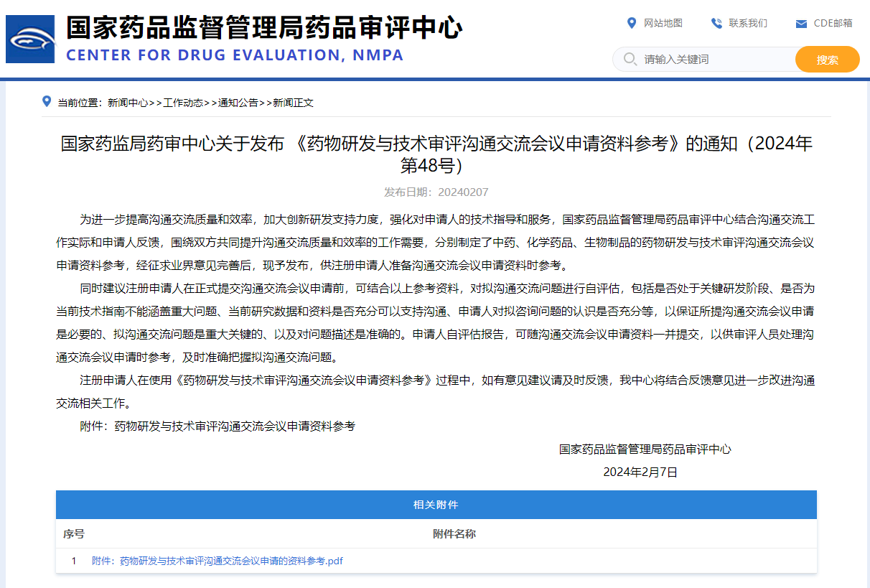Click the CDE fish logo icon
This screenshot has width=870, height=588.
(30, 39)
